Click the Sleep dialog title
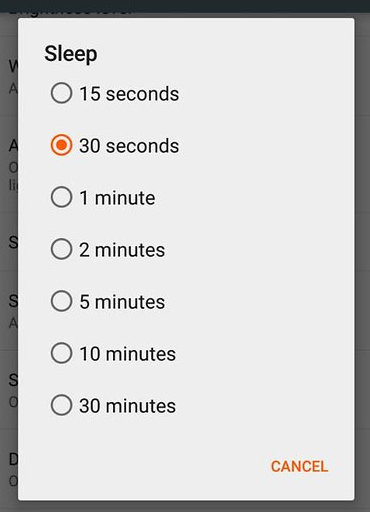The height and width of the screenshot is (512, 370). pyautogui.click(x=71, y=54)
